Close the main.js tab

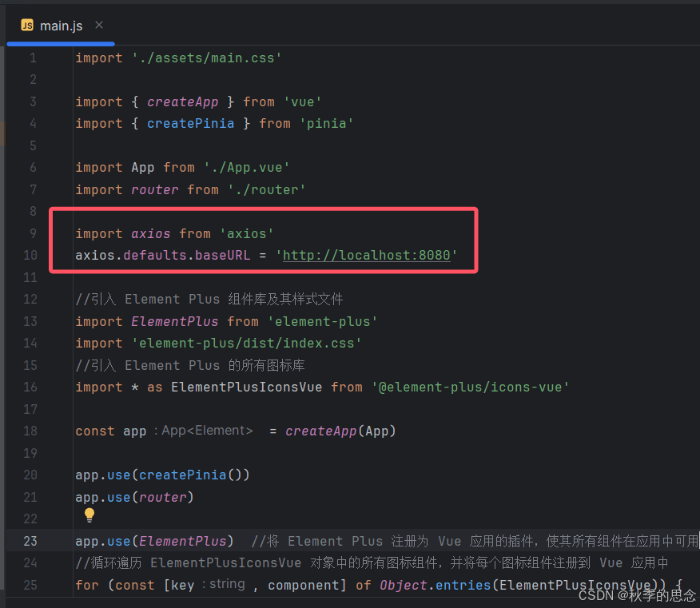99,25
